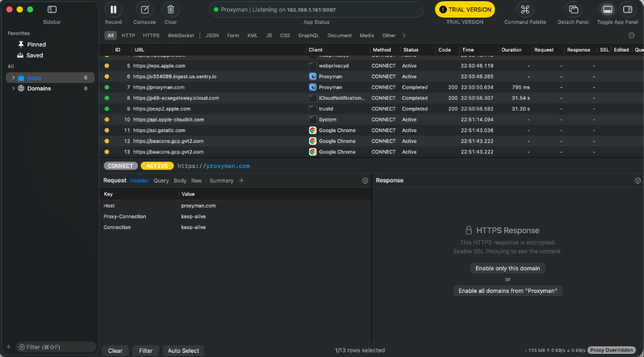The height and width of the screenshot is (357, 644).
Task: Click the Enable only this domain button
Action: tap(508, 268)
